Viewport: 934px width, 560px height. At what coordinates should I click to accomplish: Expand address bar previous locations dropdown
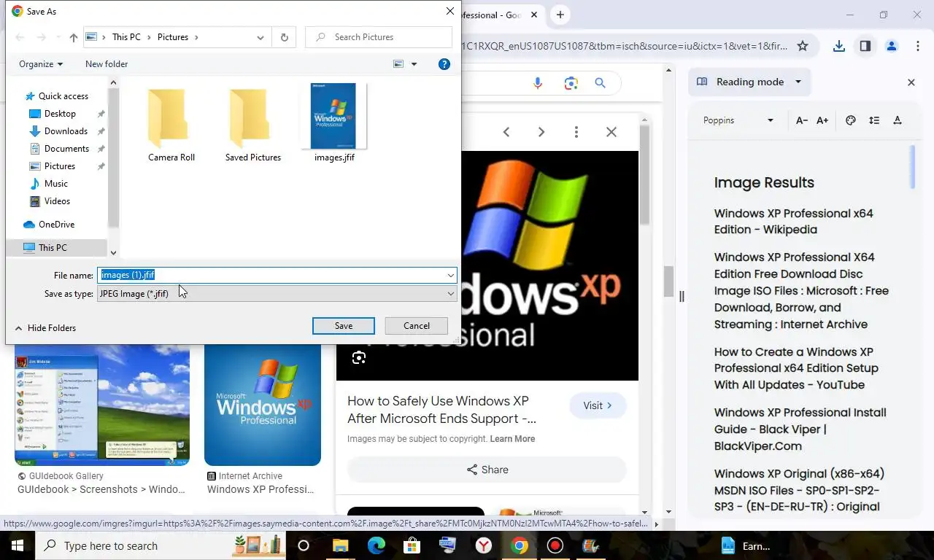[x=260, y=37]
